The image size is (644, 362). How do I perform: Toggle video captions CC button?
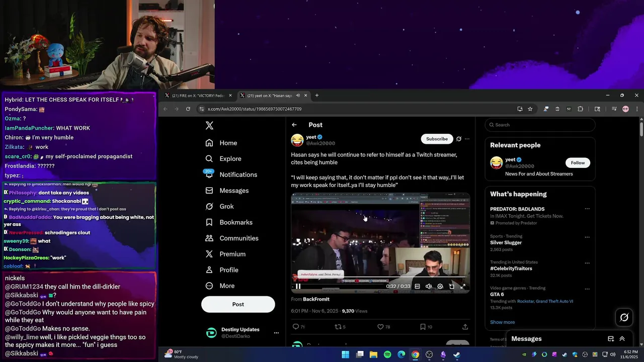[417, 286]
